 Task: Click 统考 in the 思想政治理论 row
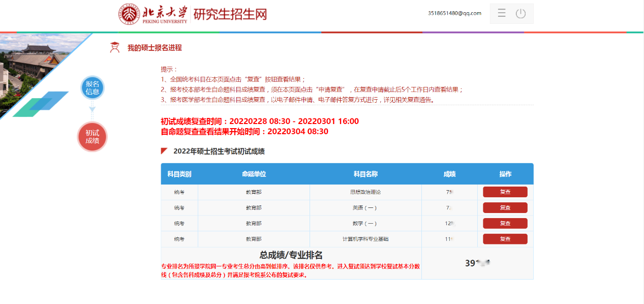tap(179, 192)
